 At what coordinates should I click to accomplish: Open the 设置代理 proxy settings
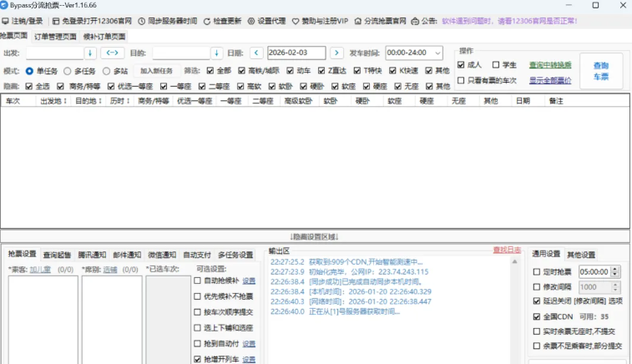tap(251, 21)
